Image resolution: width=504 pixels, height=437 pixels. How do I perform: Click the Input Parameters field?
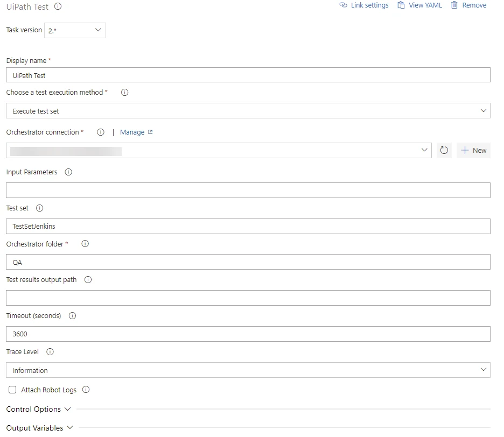click(248, 190)
